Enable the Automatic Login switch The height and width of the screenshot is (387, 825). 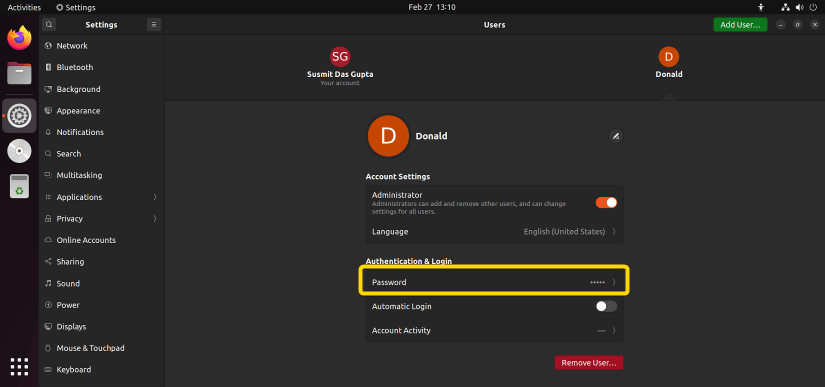(606, 306)
